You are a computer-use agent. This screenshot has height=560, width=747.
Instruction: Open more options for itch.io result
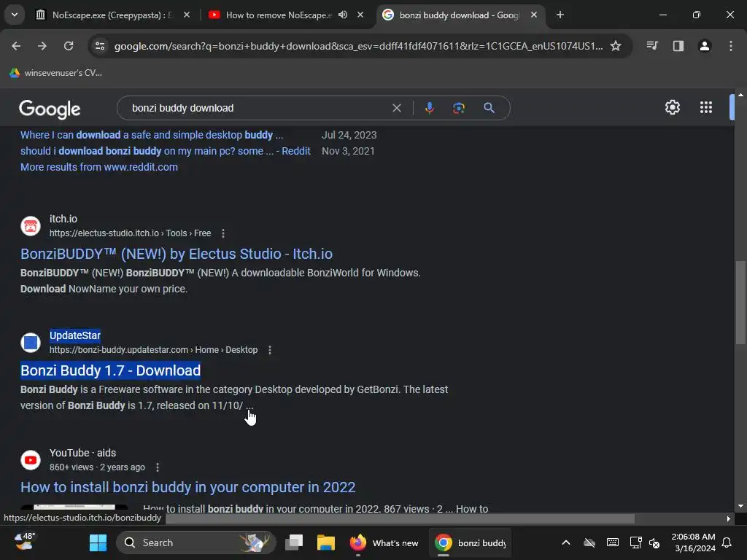[223, 233]
